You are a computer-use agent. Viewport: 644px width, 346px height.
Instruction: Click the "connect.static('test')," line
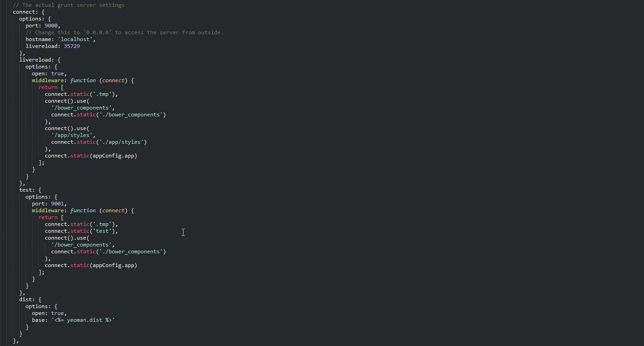[81, 231]
